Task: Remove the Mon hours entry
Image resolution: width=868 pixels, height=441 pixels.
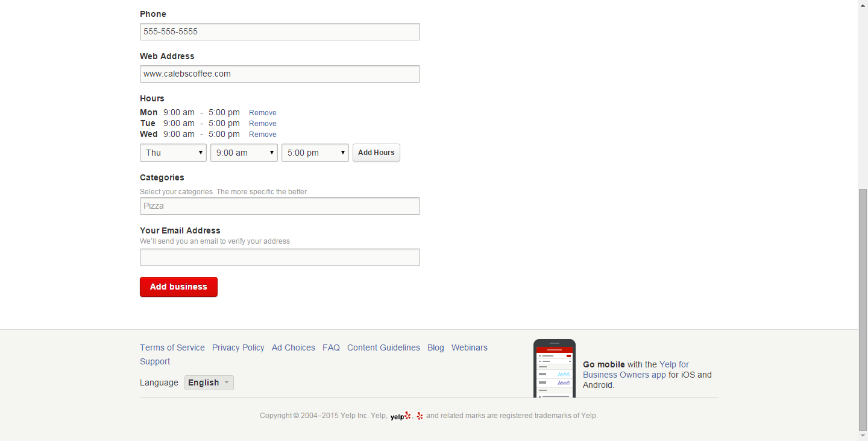Action: (262, 113)
